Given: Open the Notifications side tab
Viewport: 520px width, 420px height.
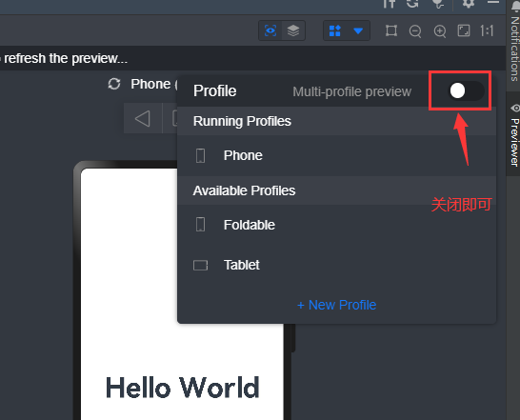Looking at the screenshot, I should click(x=514, y=43).
